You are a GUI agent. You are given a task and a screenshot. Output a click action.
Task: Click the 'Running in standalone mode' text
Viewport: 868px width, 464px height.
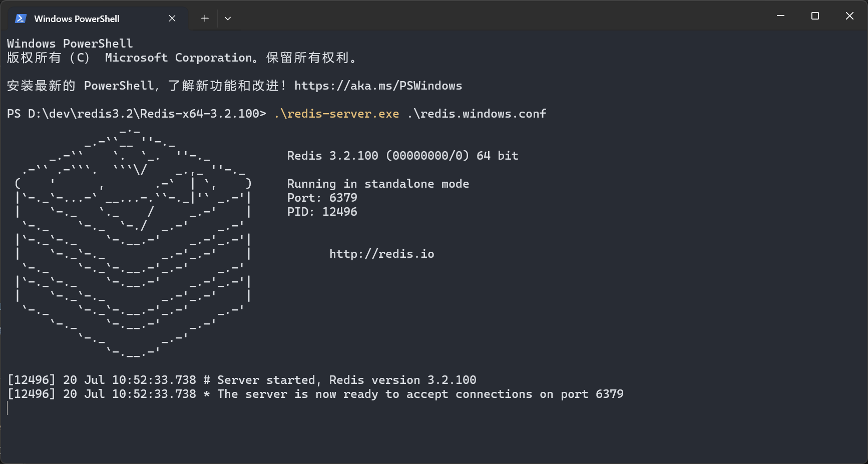coord(378,184)
